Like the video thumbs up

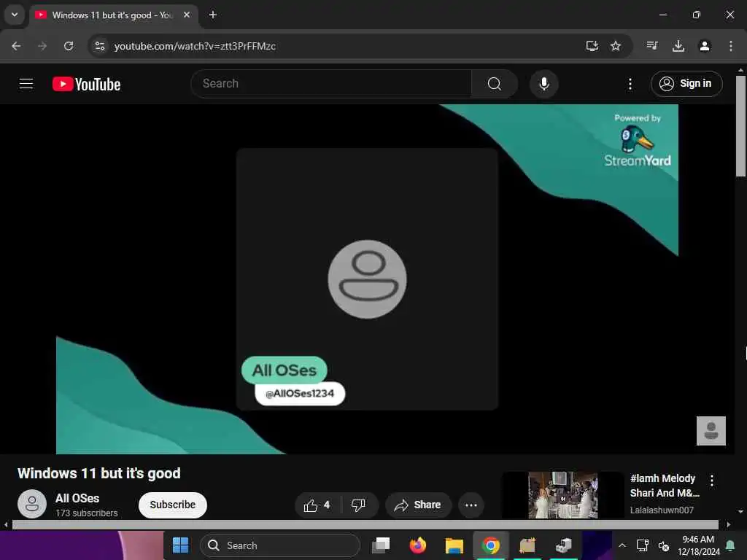(318, 505)
